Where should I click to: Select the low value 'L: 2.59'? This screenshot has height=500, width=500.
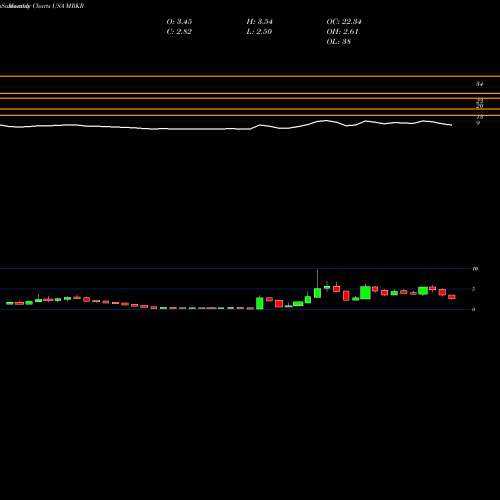click(259, 32)
